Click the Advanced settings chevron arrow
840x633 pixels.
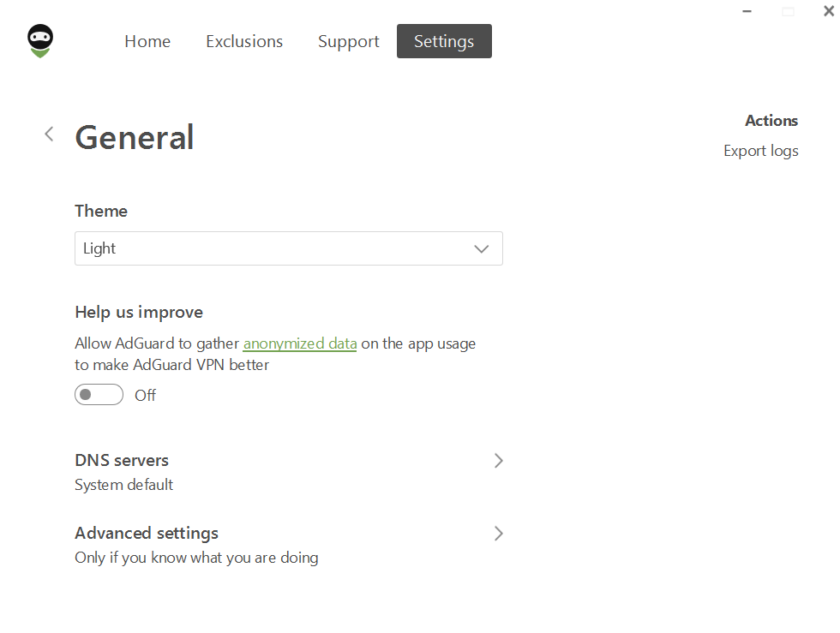click(498, 534)
